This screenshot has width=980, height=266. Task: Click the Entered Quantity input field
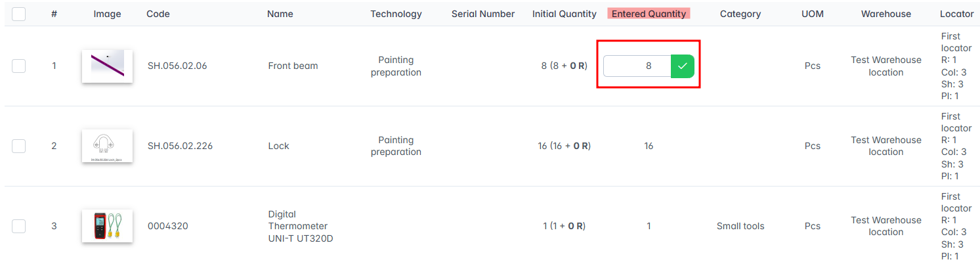[637, 66]
